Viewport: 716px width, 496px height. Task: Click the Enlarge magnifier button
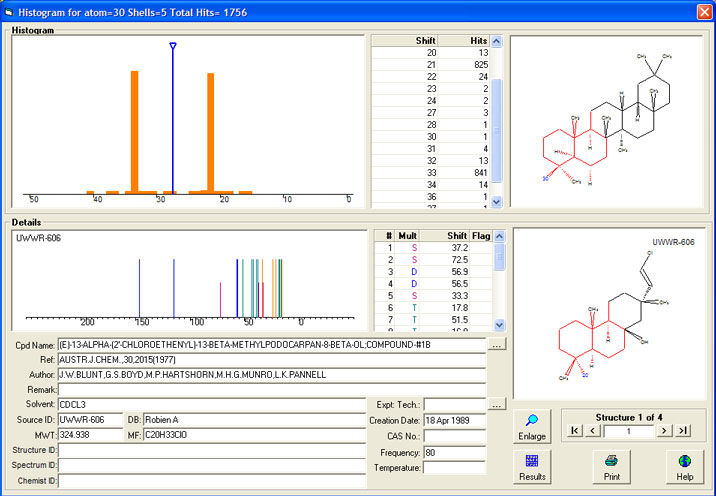(x=532, y=428)
